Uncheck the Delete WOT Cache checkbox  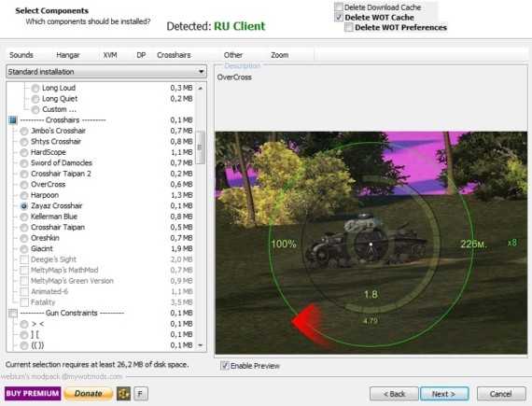pos(339,18)
